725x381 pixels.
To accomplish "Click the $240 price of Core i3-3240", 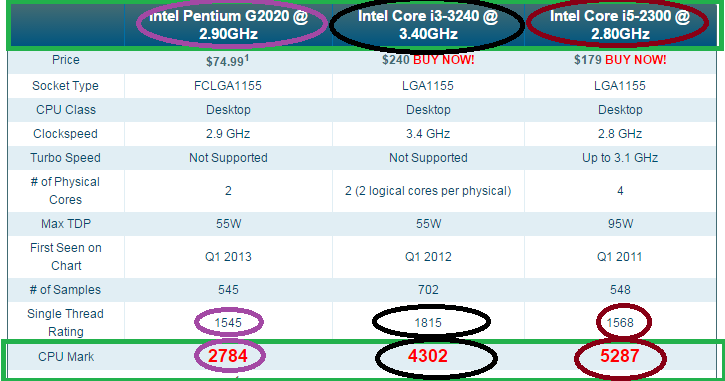I will point(396,60).
